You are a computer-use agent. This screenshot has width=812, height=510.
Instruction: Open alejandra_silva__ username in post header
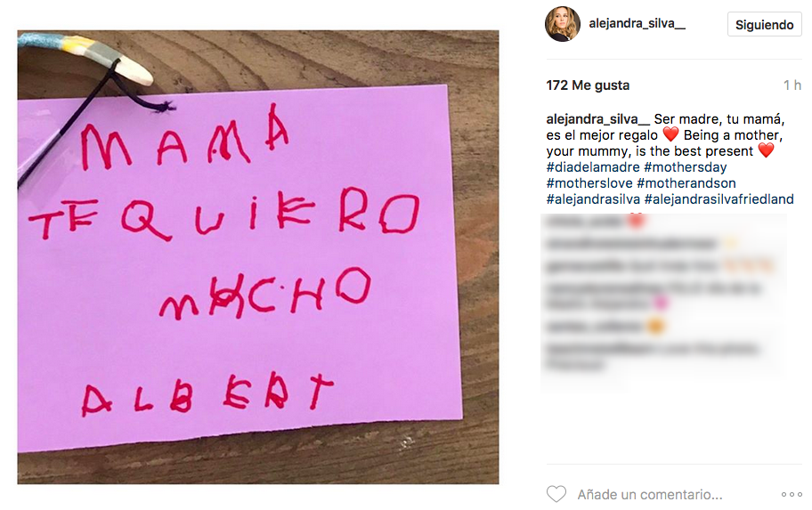(x=637, y=23)
